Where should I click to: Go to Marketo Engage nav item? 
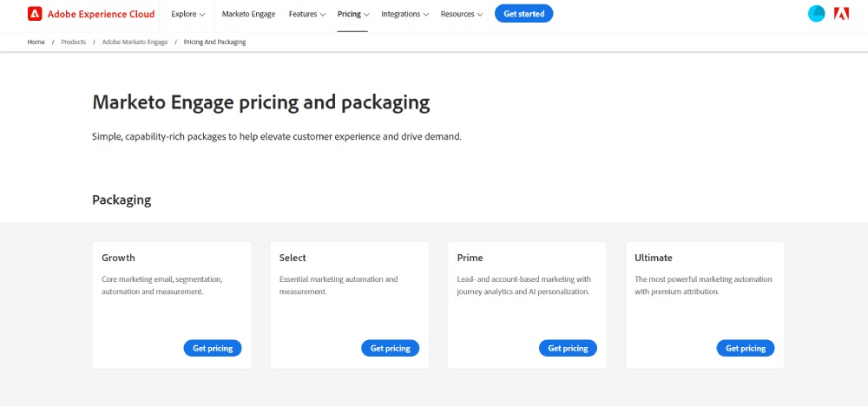[248, 14]
